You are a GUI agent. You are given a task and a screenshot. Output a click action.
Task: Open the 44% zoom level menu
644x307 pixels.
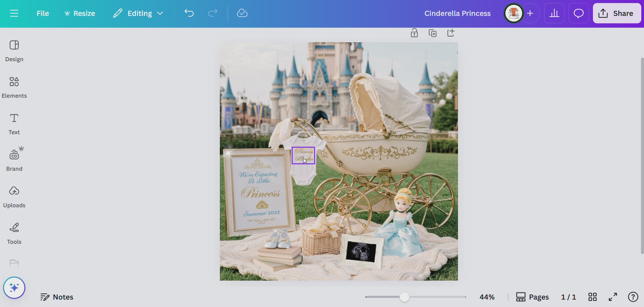point(487,297)
